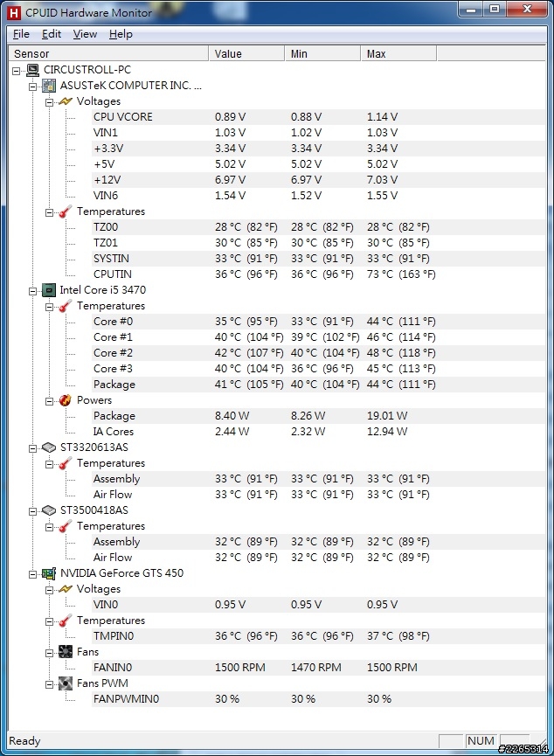Select the TZ00 temperature row
Viewport: 554px width, 756px height.
319,226
